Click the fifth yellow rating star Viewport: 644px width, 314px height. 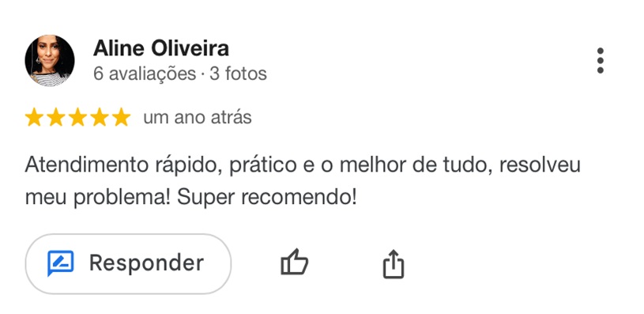click(121, 118)
